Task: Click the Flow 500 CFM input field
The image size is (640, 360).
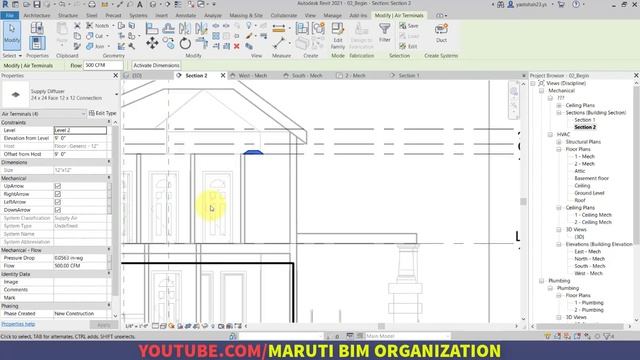Action: coord(103,65)
